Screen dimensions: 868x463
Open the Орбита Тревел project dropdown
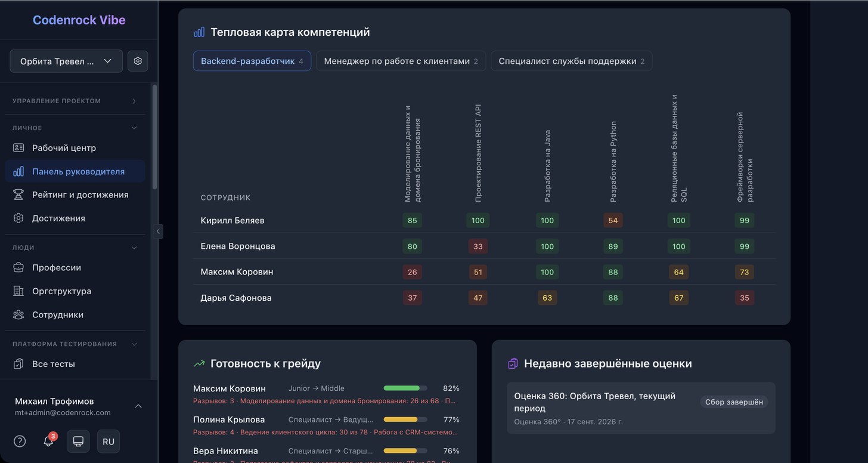pyautogui.click(x=66, y=61)
